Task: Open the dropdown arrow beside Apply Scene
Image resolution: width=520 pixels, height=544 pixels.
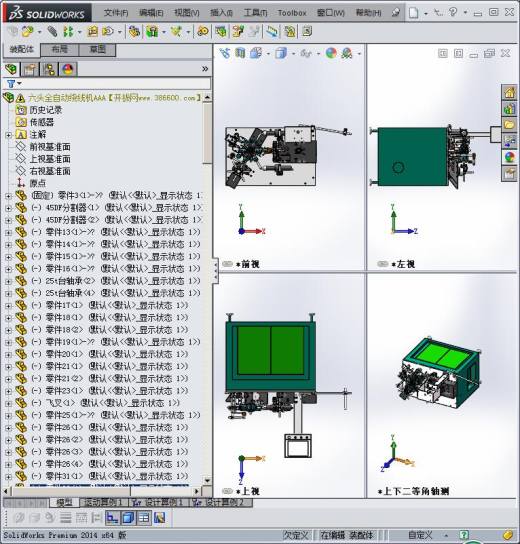Action: coord(359,54)
